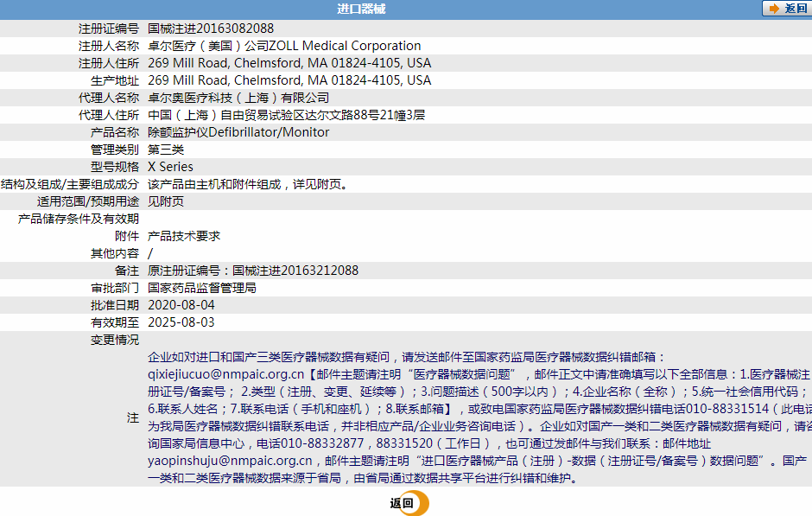
Task: Click phone number 010-88331514 in note
Action: (727, 409)
